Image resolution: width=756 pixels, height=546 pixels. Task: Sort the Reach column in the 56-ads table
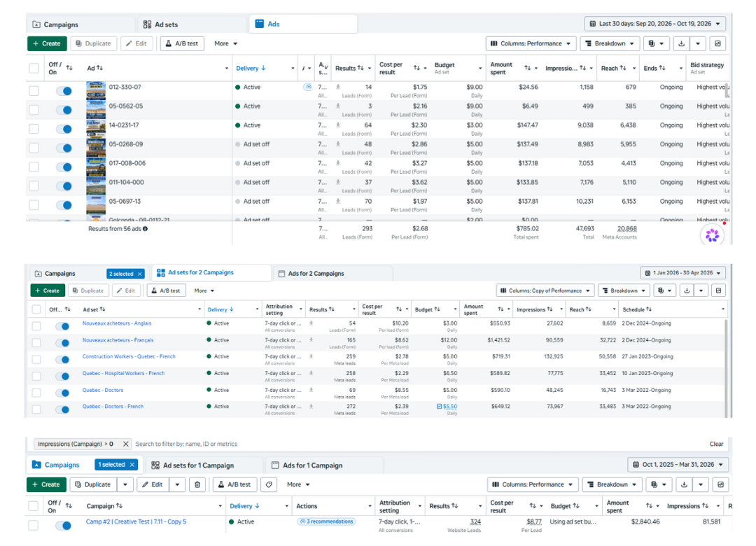(x=624, y=68)
